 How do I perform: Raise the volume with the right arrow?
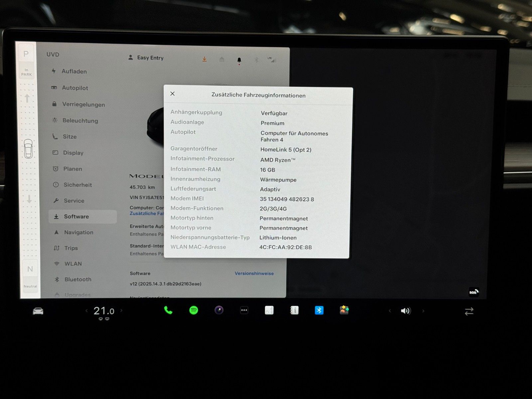423,311
